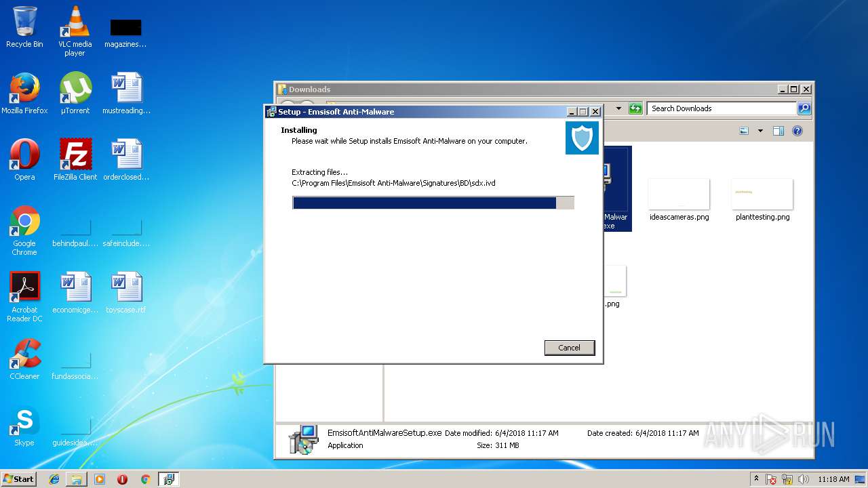Click the EmsisoftAntiMalwareSetup.exe name in details pane

click(x=384, y=433)
